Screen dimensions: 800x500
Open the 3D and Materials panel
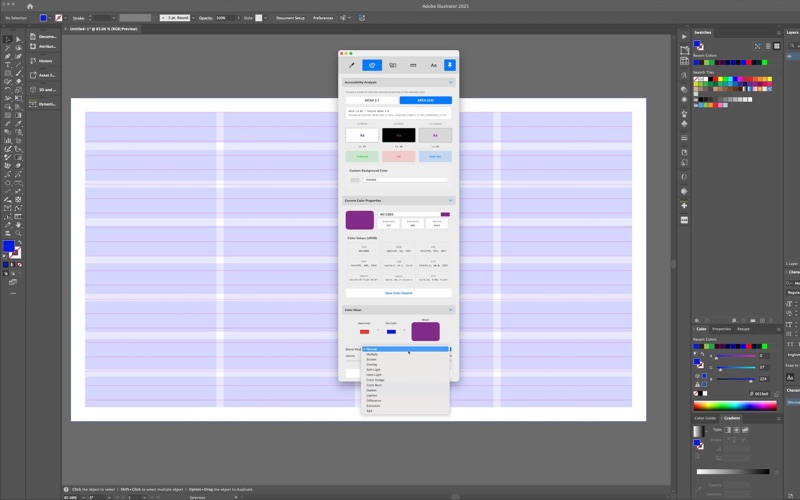point(43,89)
